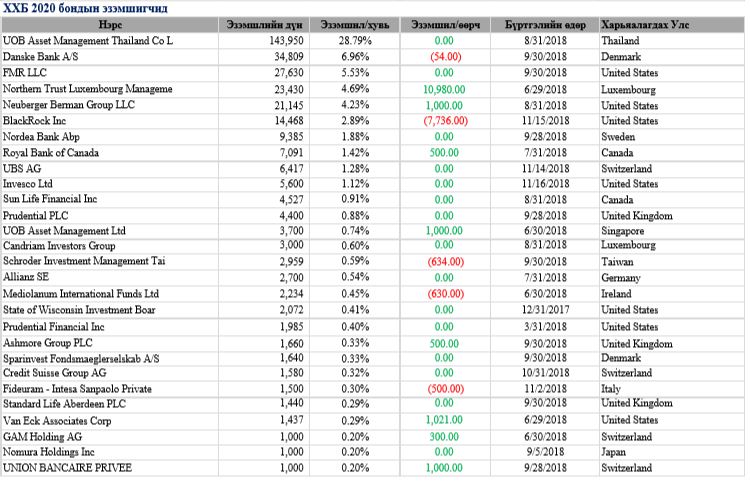This screenshot has height=482, width=750.
Task: Click the 10,980.00 change value for Northern Trust
Action: 438,89
